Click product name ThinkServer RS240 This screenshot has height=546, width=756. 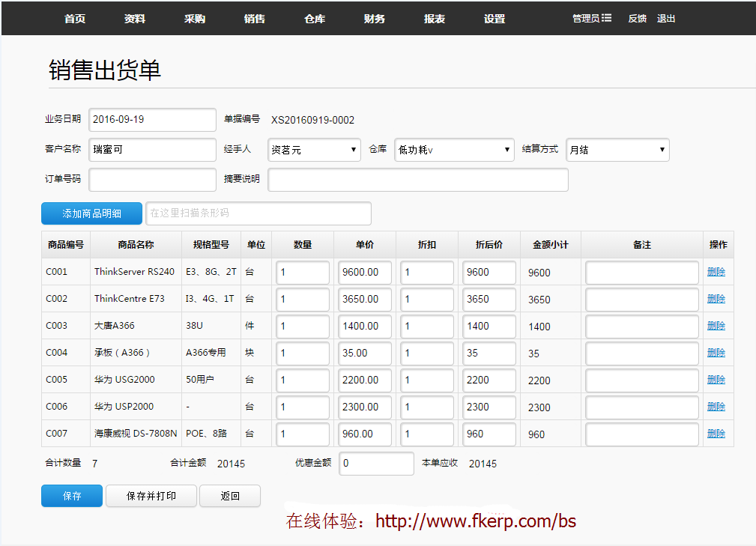[135, 272]
